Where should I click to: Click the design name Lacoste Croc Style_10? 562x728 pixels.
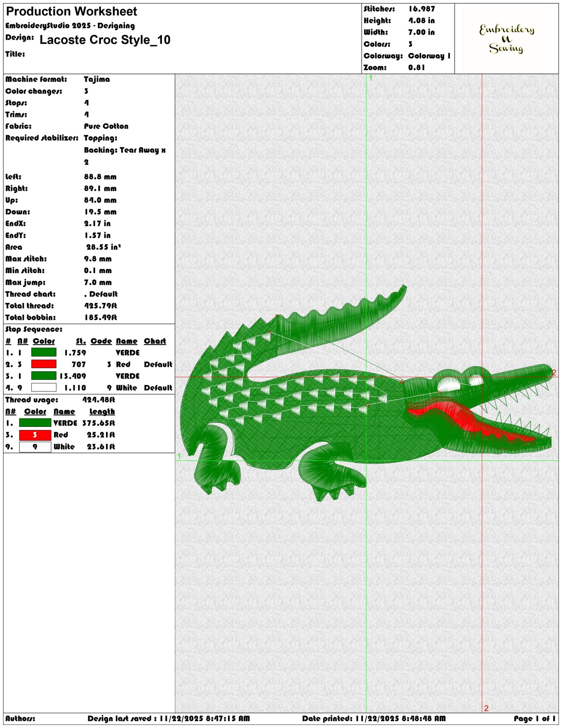105,40
